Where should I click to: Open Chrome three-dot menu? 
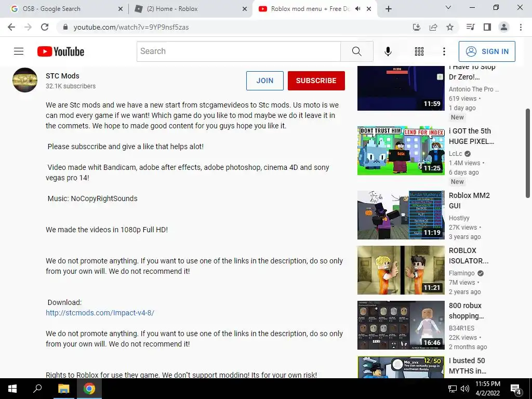[x=521, y=27]
